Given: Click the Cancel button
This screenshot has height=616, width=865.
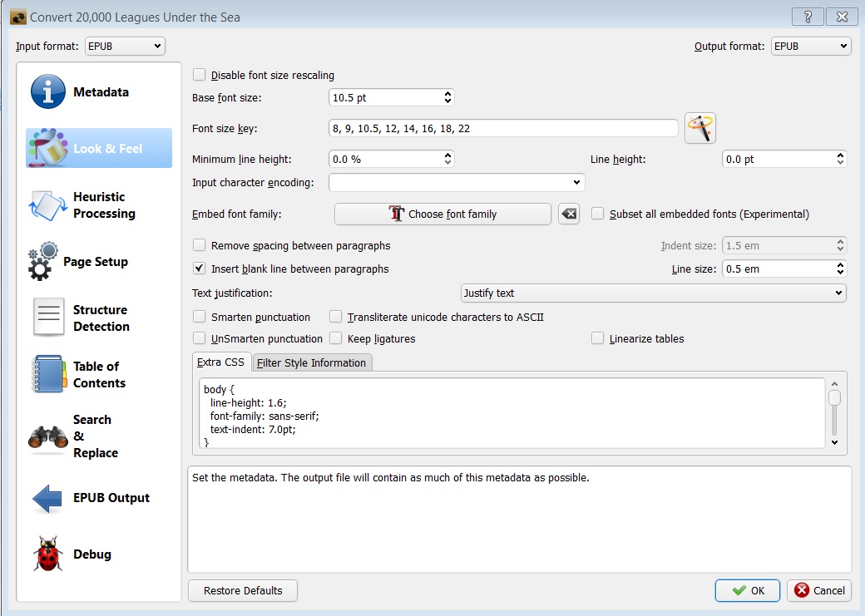Looking at the screenshot, I should click(x=819, y=590).
